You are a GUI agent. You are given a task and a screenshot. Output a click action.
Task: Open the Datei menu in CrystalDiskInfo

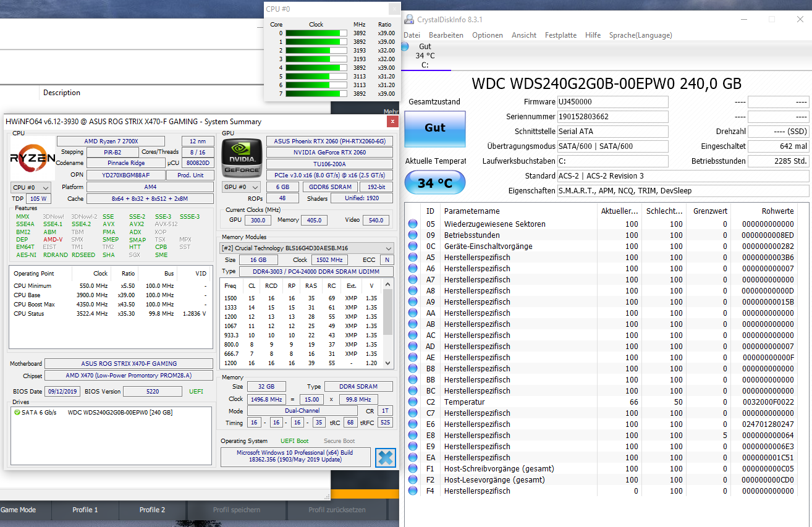pos(412,35)
